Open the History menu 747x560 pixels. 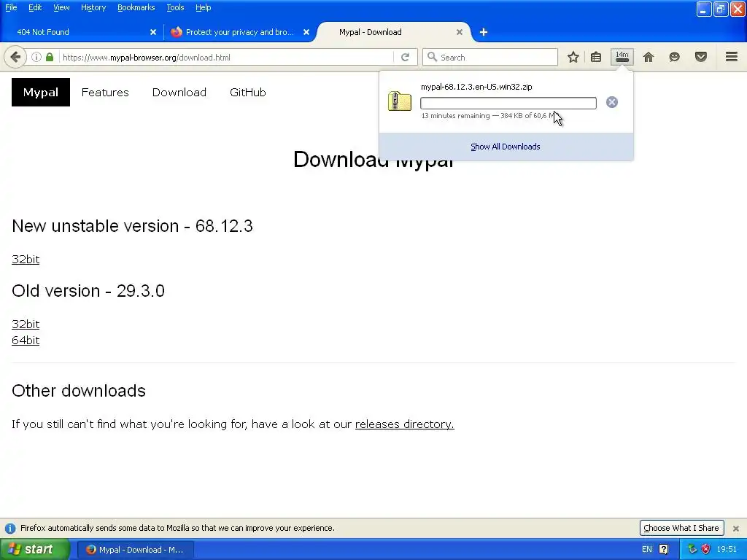coord(93,7)
